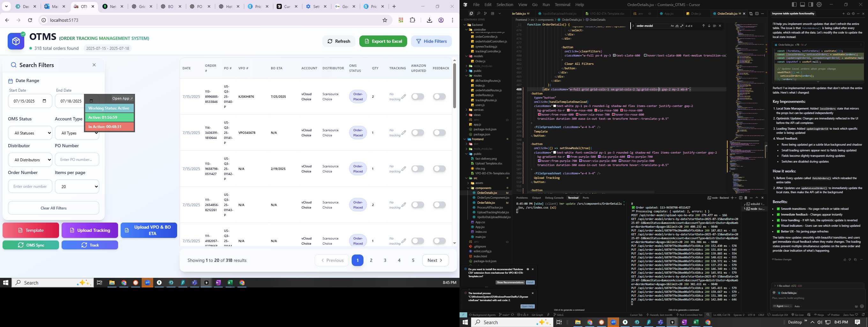This screenshot has height=327, width=868.
Task: Open Items per page dropdown
Action: point(77,186)
